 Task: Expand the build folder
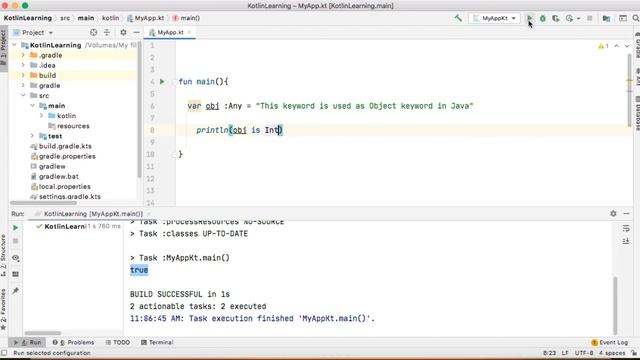coord(23,75)
